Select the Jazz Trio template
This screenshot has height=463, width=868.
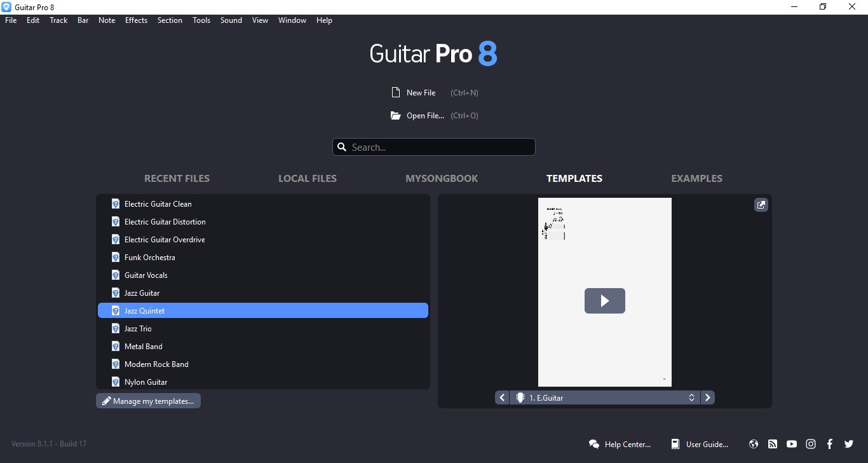click(263, 329)
